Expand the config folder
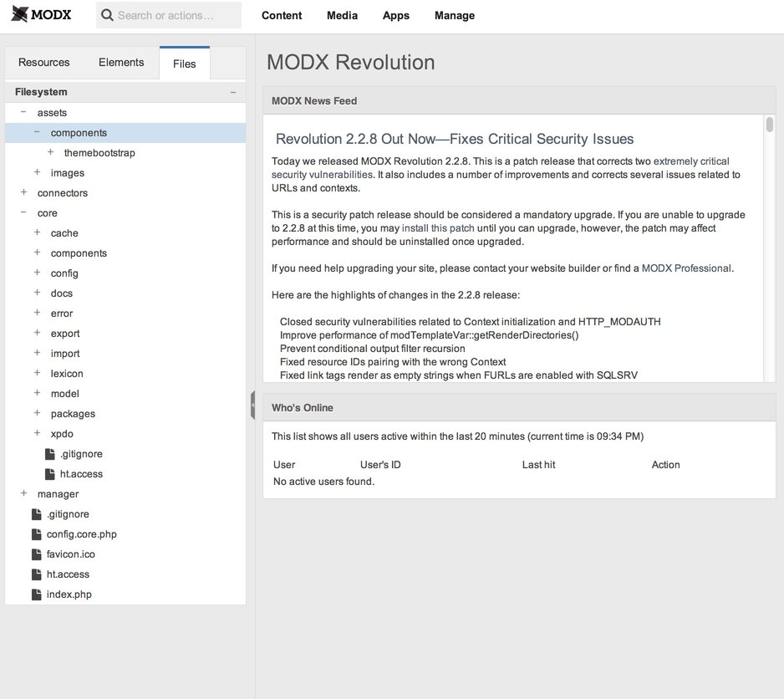784x699 pixels. [x=37, y=273]
